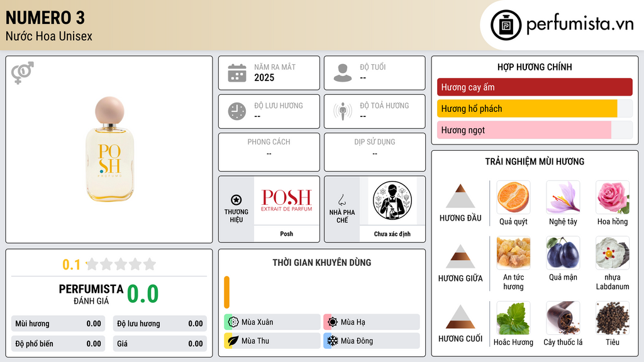The image size is (644, 362).
Task: Select the Hoa hồng rose note
Action: [x=613, y=197]
